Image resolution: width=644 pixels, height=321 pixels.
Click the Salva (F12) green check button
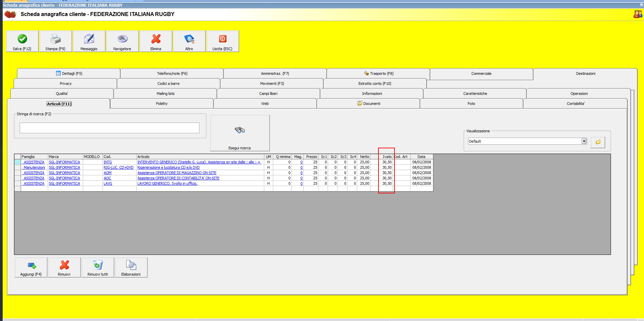22,41
